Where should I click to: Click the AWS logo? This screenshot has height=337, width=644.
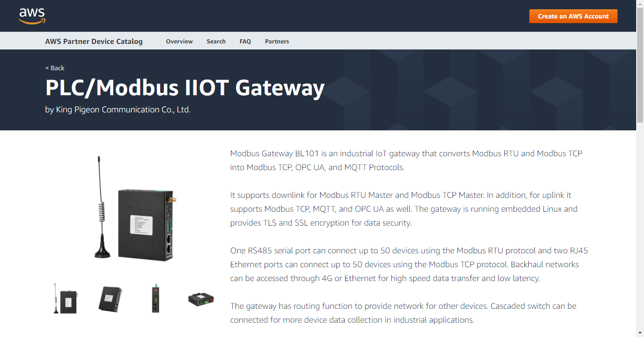point(32,16)
